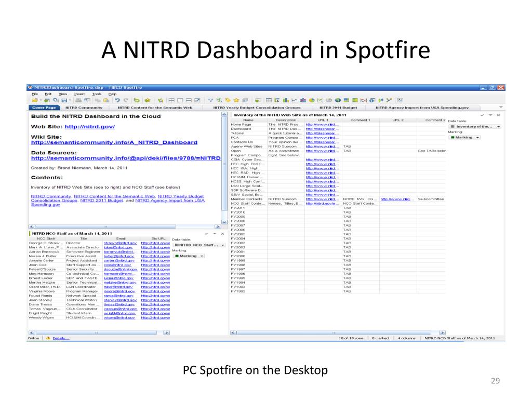
Task: Insert a Heat Map visualization
Action: pos(355,100)
